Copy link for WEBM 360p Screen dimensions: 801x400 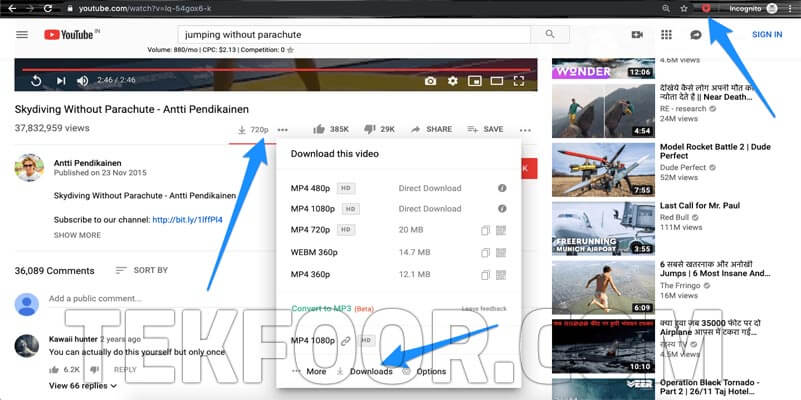coord(485,252)
